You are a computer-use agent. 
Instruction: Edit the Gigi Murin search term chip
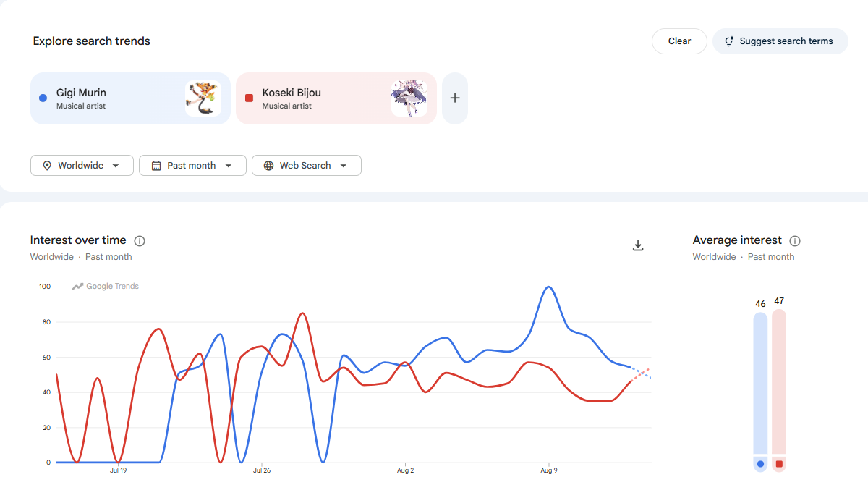(x=130, y=98)
